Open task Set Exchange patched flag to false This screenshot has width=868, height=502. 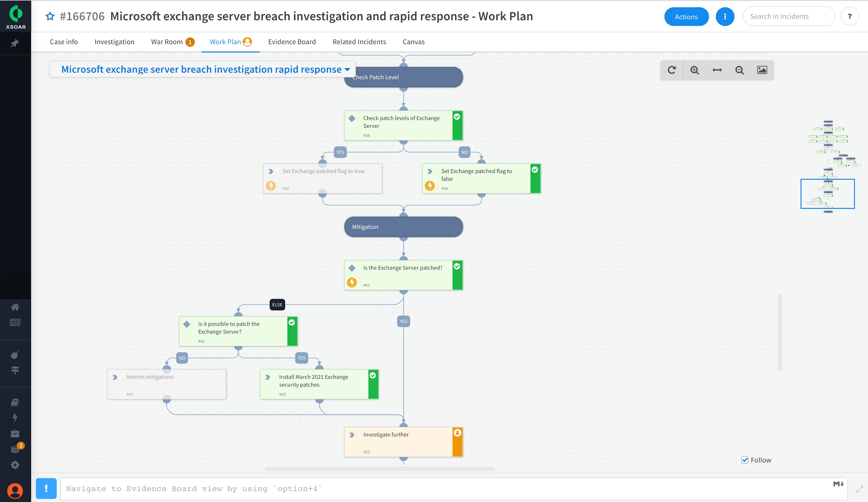point(481,179)
